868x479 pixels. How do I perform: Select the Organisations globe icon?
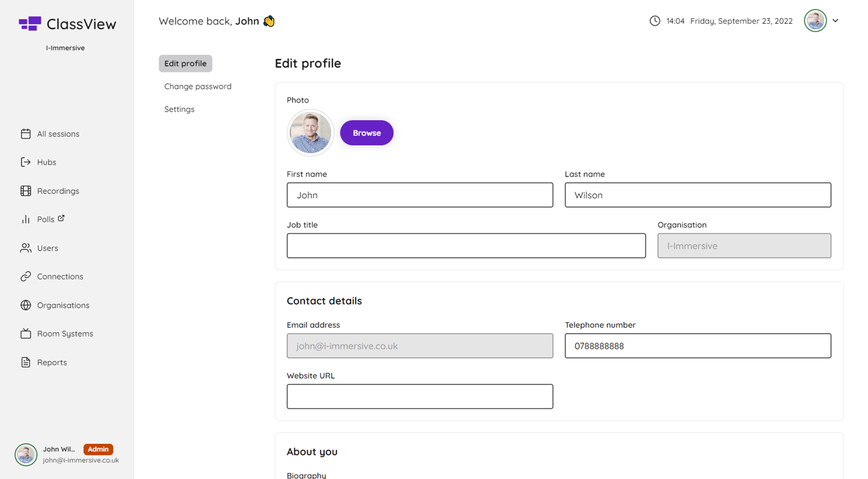tap(26, 305)
